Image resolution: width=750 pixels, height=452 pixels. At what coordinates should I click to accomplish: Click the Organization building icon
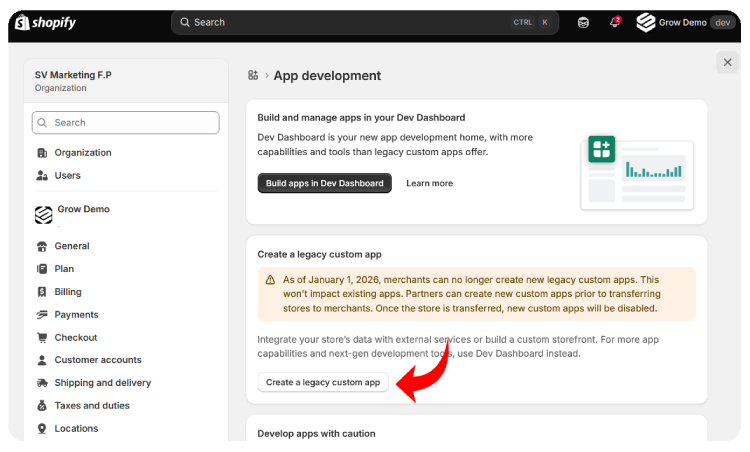(x=42, y=153)
